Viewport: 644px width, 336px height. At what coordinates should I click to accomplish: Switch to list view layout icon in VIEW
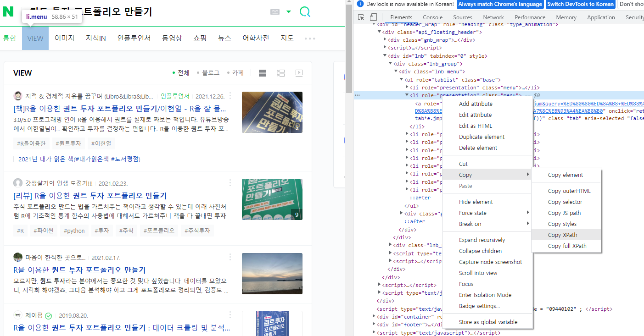263,73
